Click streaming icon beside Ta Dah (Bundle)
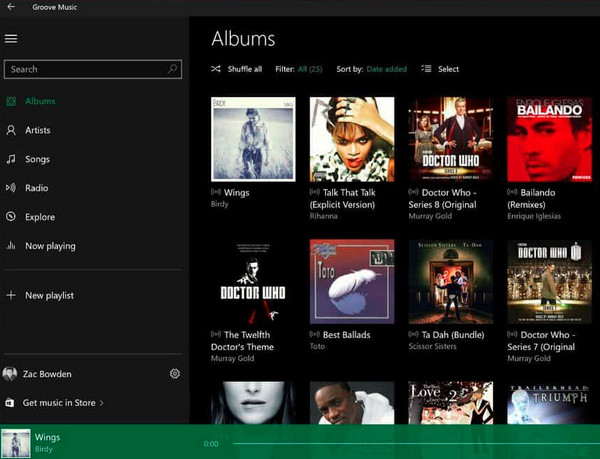600x459 pixels. [x=413, y=334]
